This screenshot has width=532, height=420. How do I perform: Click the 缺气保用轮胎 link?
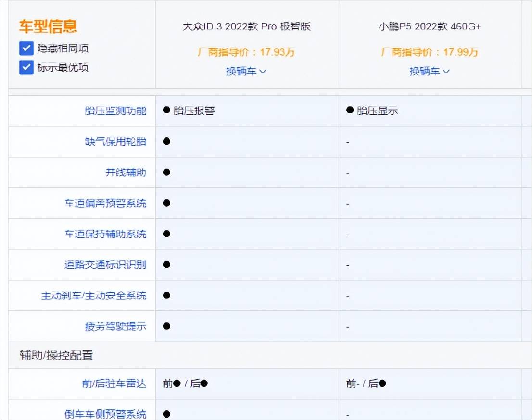pyautogui.click(x=115, y=142)
